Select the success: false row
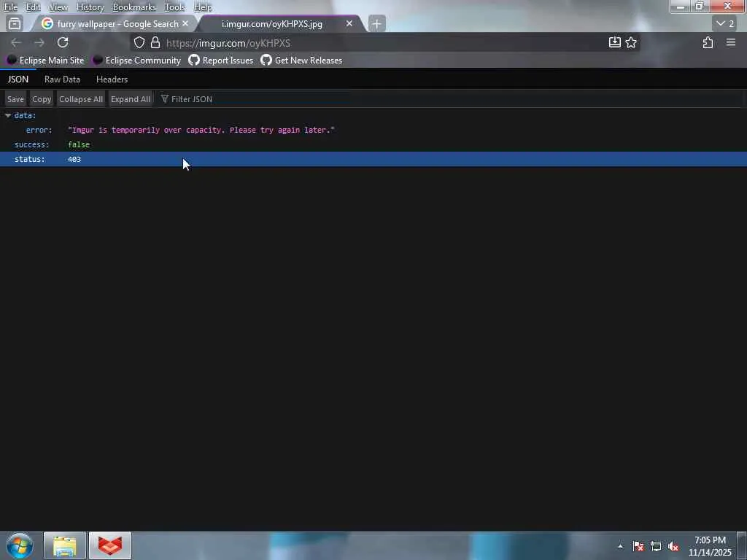Image resolution: width=747 pixels, height=560 pixels. (373, 145)
